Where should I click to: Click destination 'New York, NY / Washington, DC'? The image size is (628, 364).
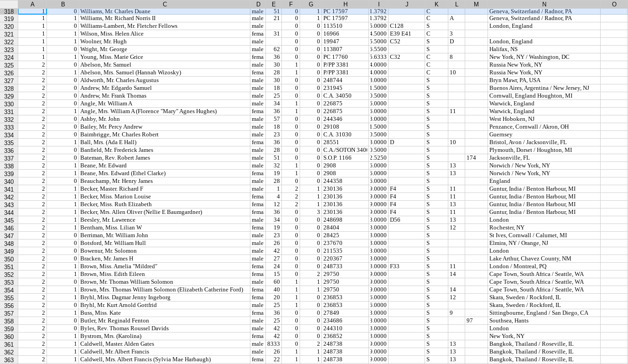544,57
